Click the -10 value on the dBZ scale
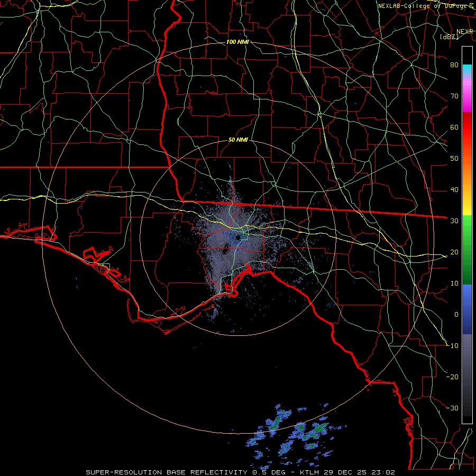476x476 pixels. [x=453, y=346]
